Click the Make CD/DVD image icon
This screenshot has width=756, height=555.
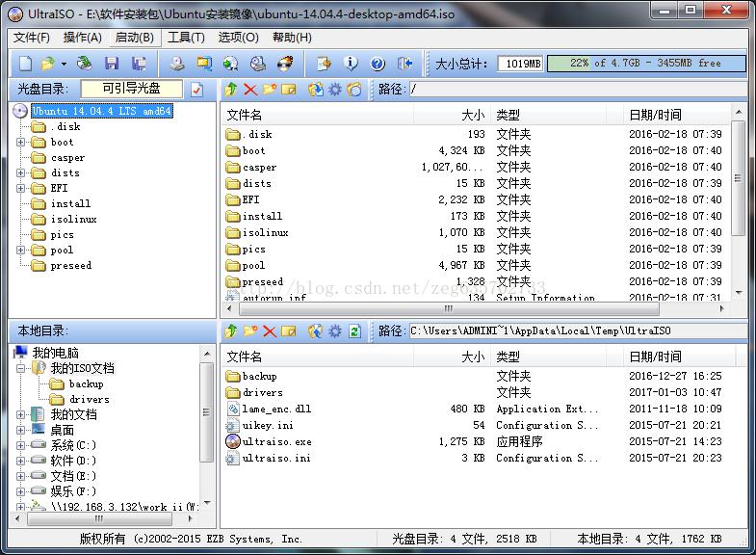177,64
